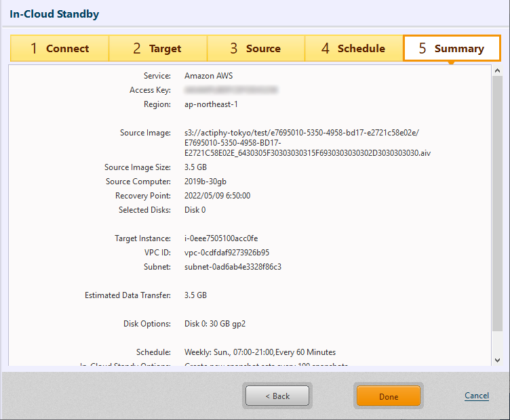Image resolution: width=510 pixels, height=420 pixels.
Task: Select the Schedule step tab
Action: coord(353,49)
